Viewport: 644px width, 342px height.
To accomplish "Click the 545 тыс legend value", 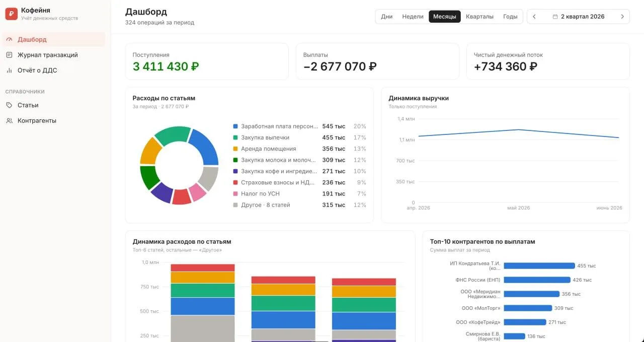I will coord(334,126).
